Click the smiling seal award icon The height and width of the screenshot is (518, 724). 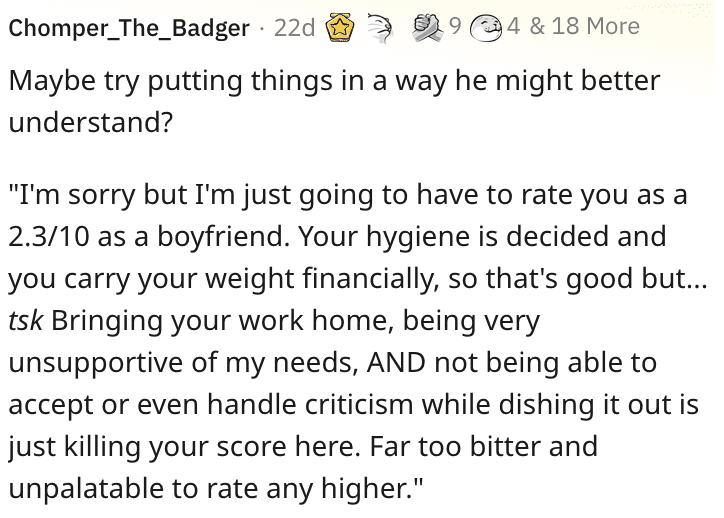click(486, 28)
